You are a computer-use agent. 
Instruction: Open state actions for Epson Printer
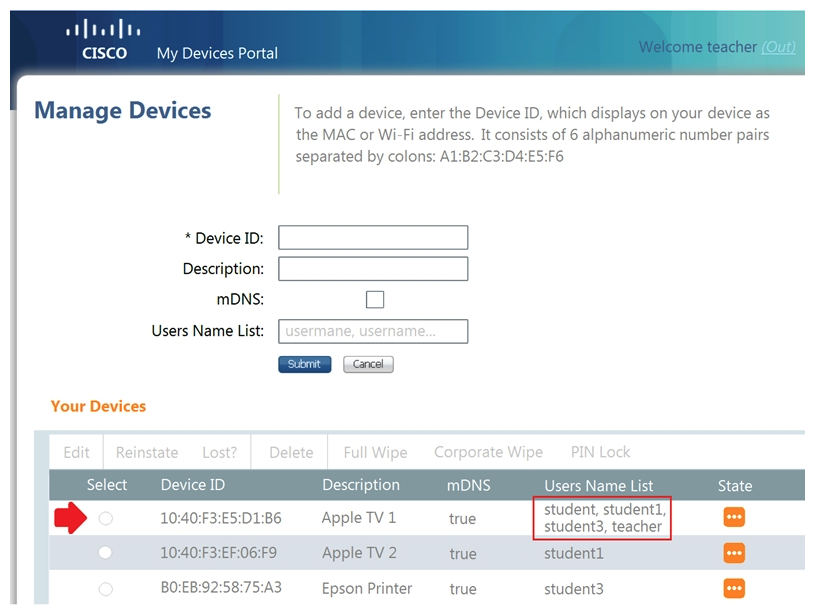point(734,588)
